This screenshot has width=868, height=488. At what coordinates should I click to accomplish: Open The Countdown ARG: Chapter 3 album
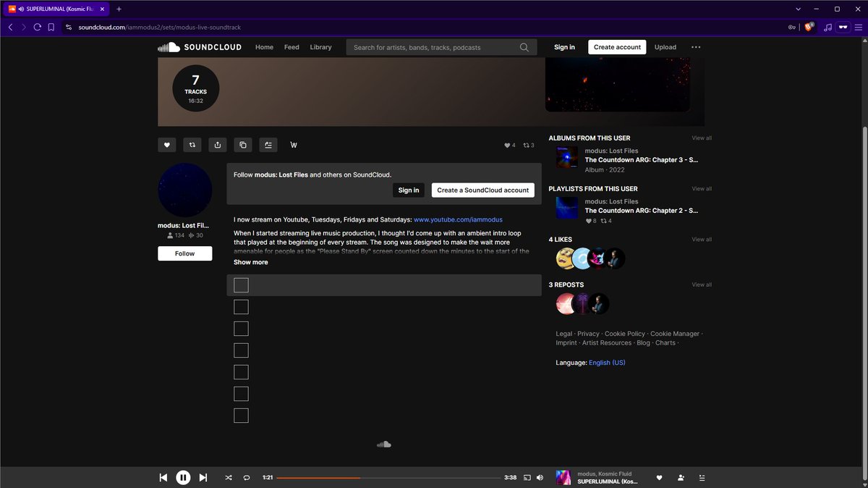pyautogui.click(x=641, y=159)
